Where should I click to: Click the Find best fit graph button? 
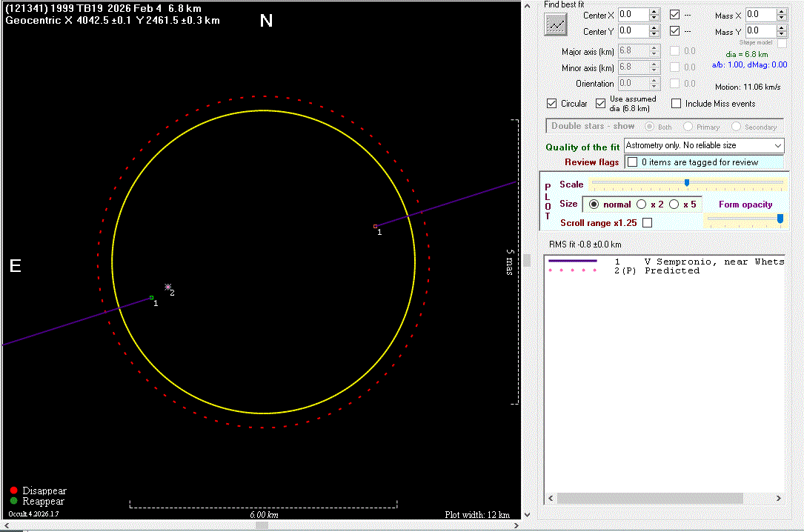pyautogui.click(x=556, y=24)
